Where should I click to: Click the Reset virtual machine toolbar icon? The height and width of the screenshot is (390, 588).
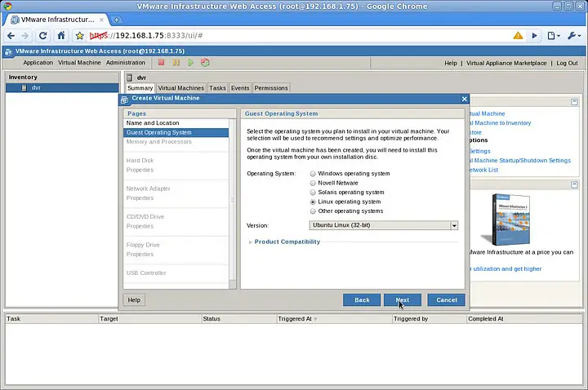pos(205,63)
